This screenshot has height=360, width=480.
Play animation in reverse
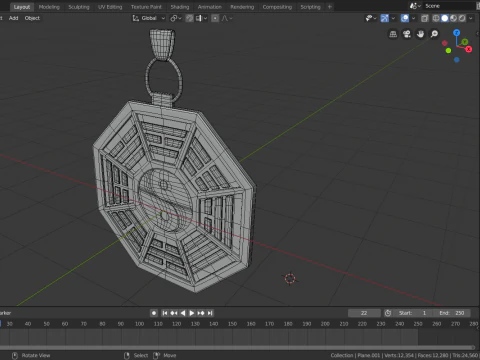coord(183,313)
